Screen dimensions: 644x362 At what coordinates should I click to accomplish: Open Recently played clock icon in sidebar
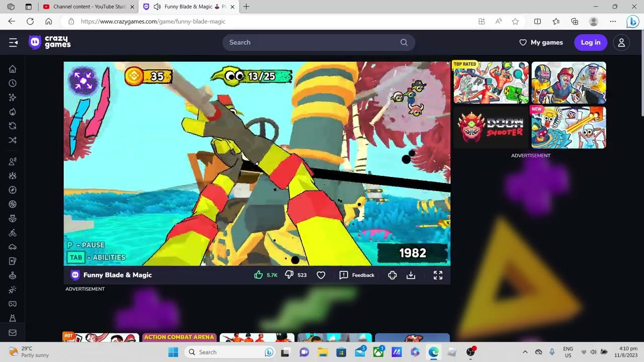click(13, 83)
